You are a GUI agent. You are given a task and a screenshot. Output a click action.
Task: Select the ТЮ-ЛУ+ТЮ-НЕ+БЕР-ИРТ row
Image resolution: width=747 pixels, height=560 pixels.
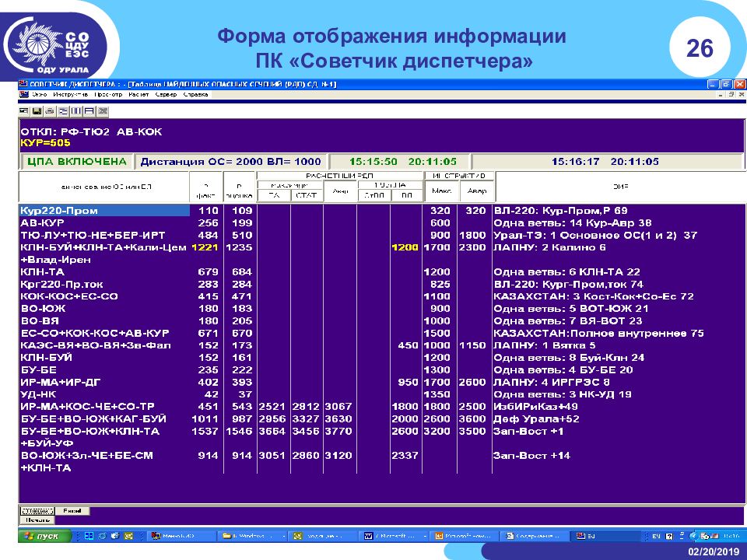[93, 235]
